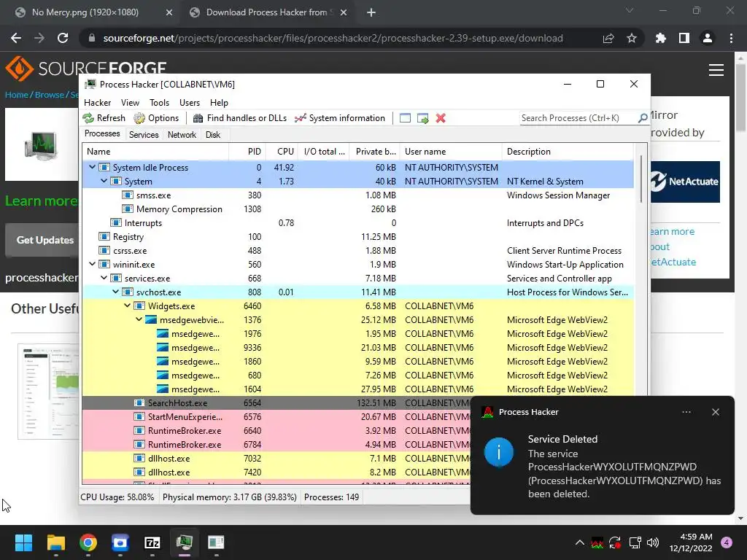747x560 pixels.
Task: Click the Get Updates button on SourceForge
Action: (x=43, y=240)
